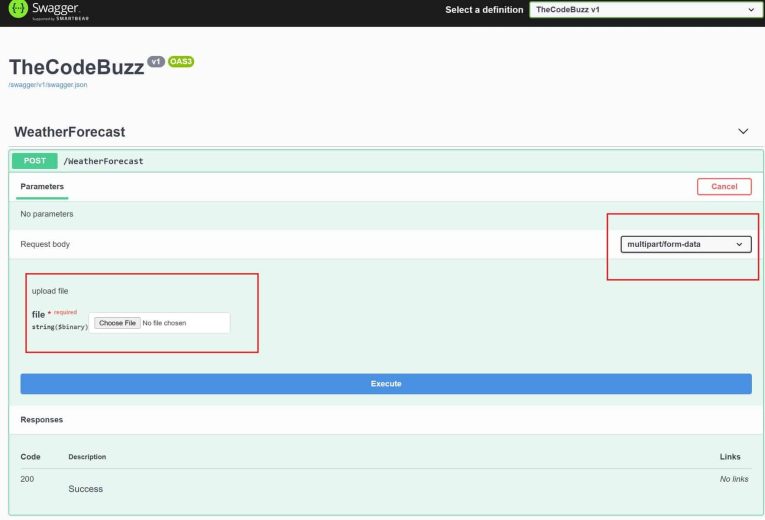Open the Select a definition dropdown
The height and width of the screenshot is (520, 765).
(645, 10)
